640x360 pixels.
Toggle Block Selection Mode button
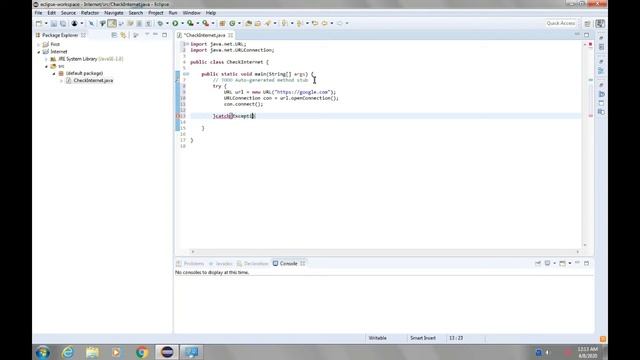pyautogui.click(x=139, y=24)
